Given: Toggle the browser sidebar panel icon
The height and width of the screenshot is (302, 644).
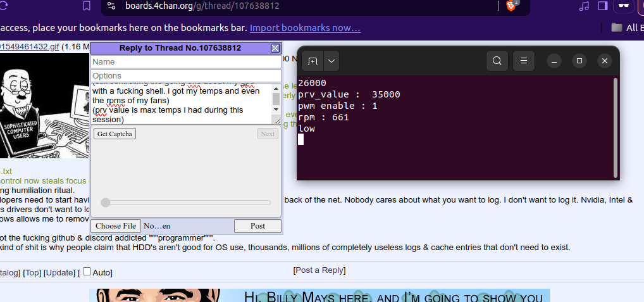Looking at the screenshot, I should [x=602, y=6].
